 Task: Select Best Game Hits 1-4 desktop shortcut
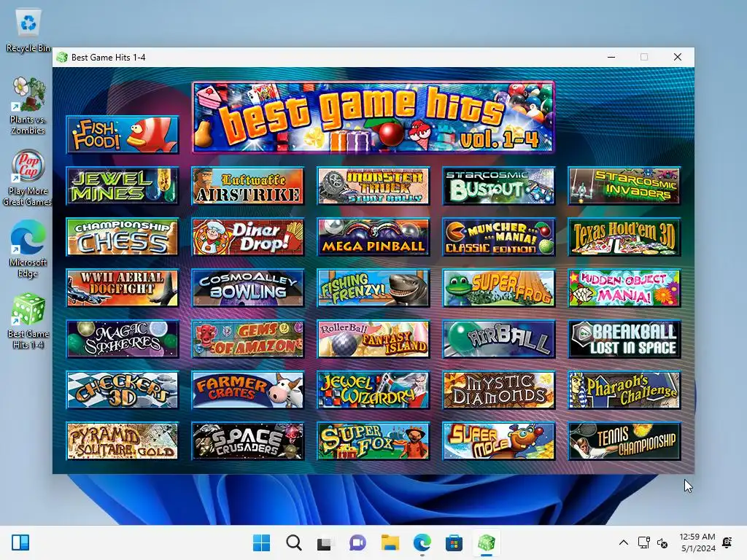[28, 321]
